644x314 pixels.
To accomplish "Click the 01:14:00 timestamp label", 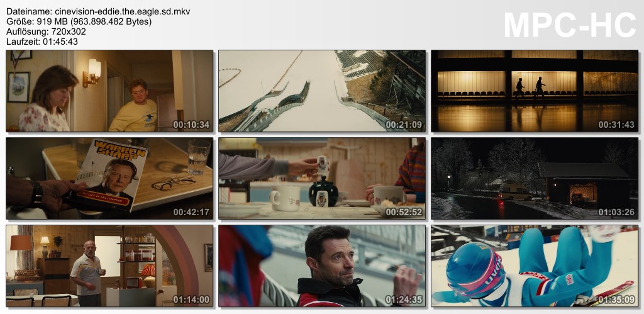I will (x=191, y=300).
